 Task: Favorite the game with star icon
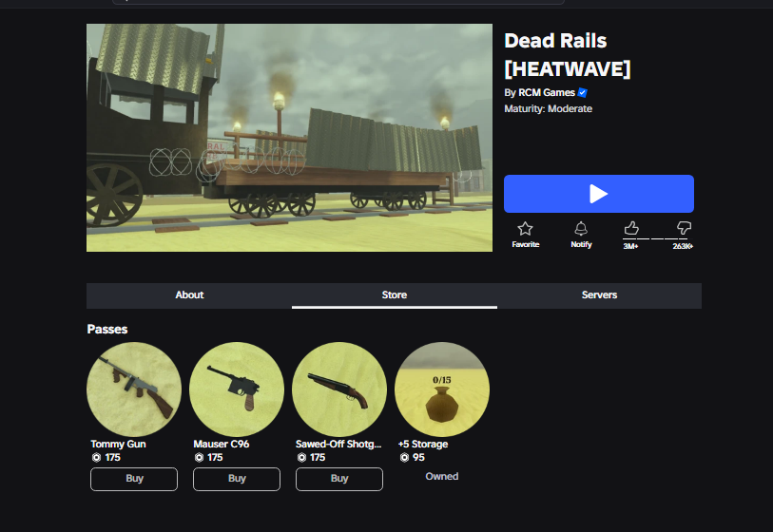tap(525, 229)
